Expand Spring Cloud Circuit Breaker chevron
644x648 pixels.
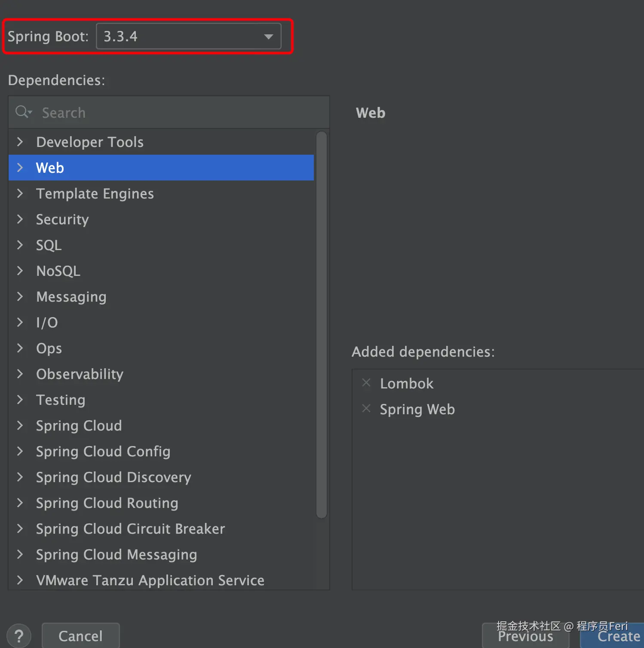20,529
